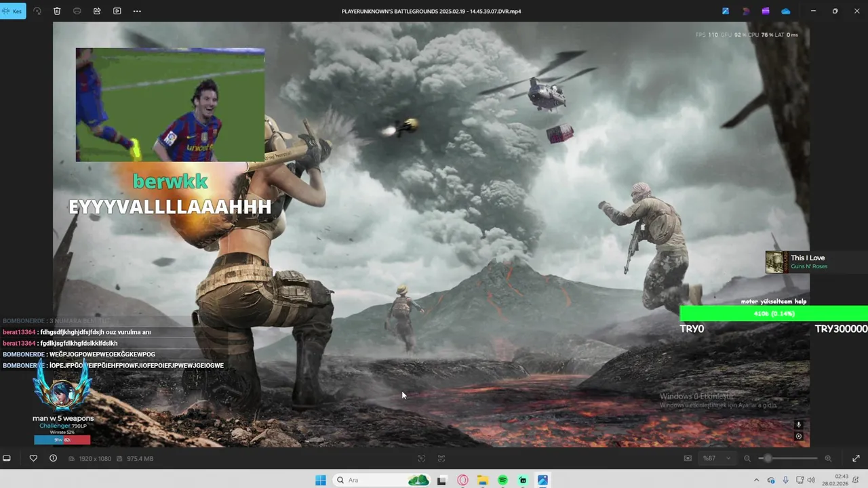Click the Kes (trim) button

point(12,11)
